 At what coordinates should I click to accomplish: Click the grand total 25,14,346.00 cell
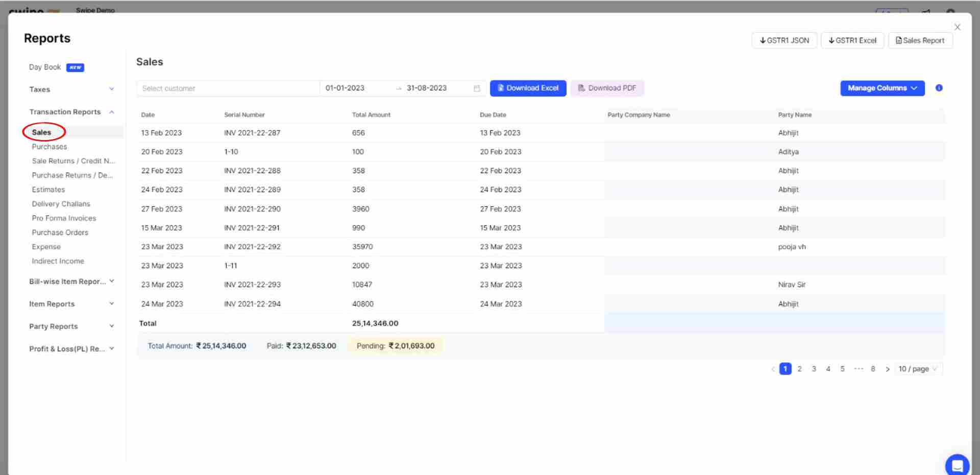(x=375, y=323)
